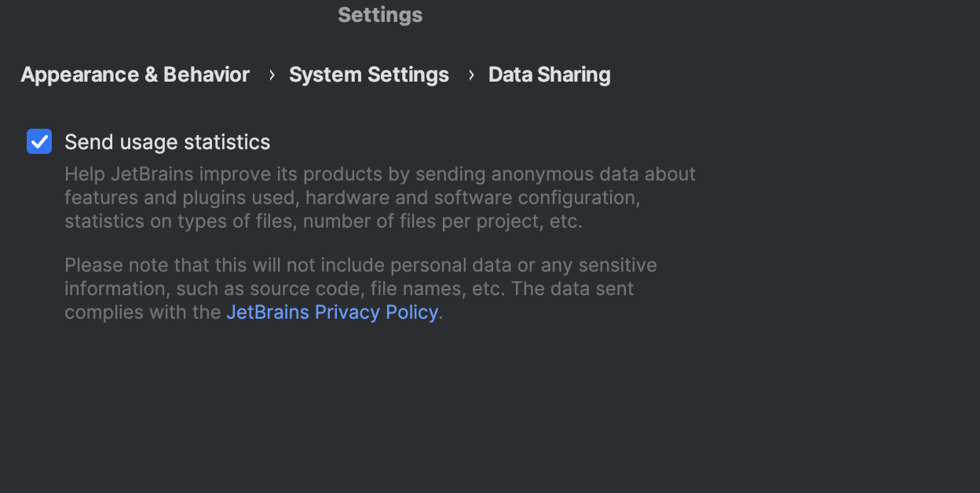Viewport: 980px width, 493px height.
Task: Return to System Settings page via breadcrumb
Action: tap(368, 75)
